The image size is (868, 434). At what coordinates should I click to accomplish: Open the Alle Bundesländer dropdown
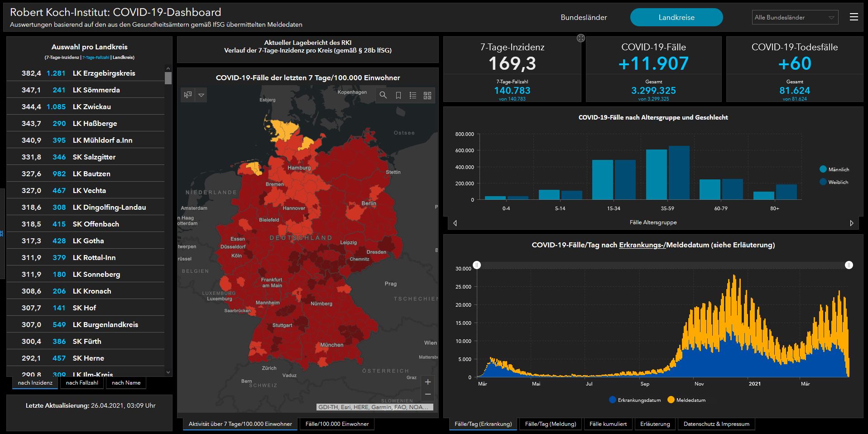click(x=795, y=17)
